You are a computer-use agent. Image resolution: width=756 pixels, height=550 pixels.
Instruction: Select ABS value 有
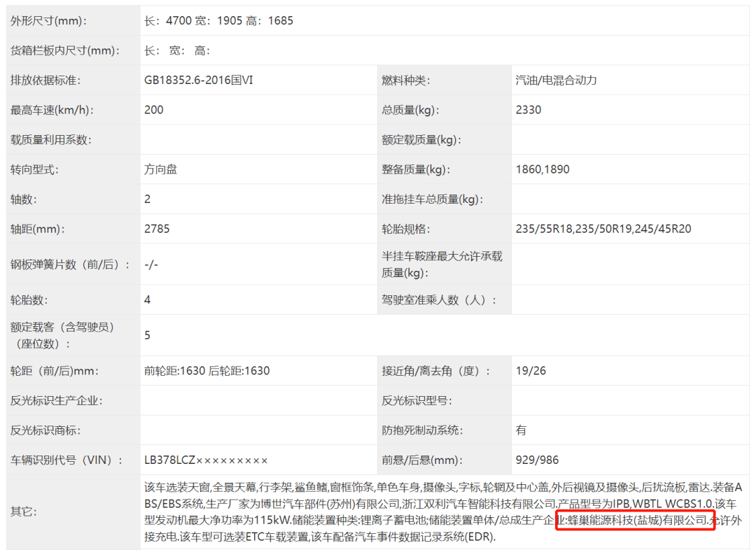521,430
